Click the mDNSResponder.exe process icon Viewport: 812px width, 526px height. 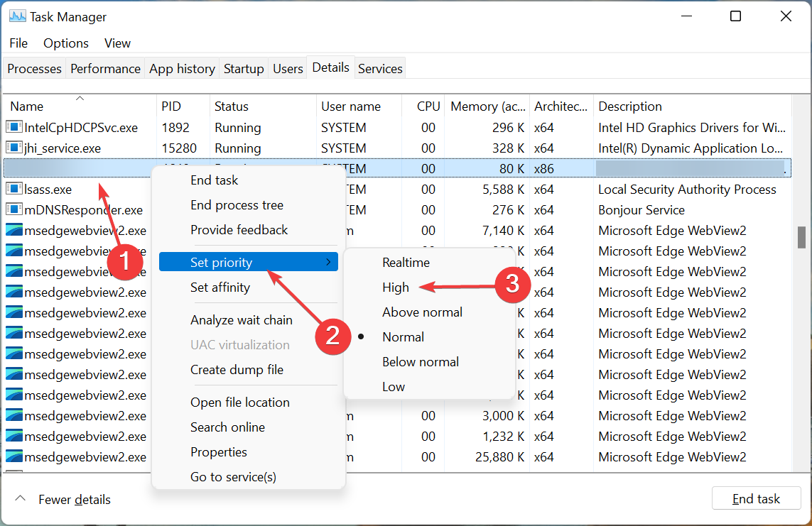coord(14,209)
